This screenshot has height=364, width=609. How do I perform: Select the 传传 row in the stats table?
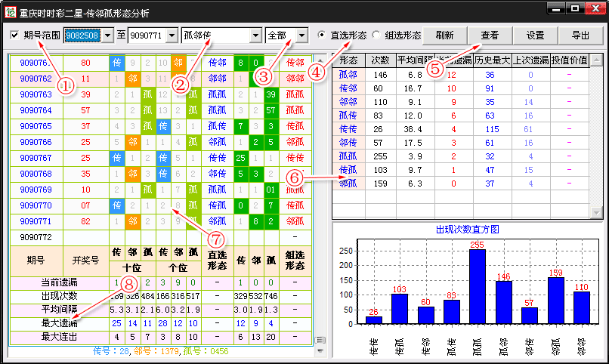pyautogui.click(x=348, y=128)
